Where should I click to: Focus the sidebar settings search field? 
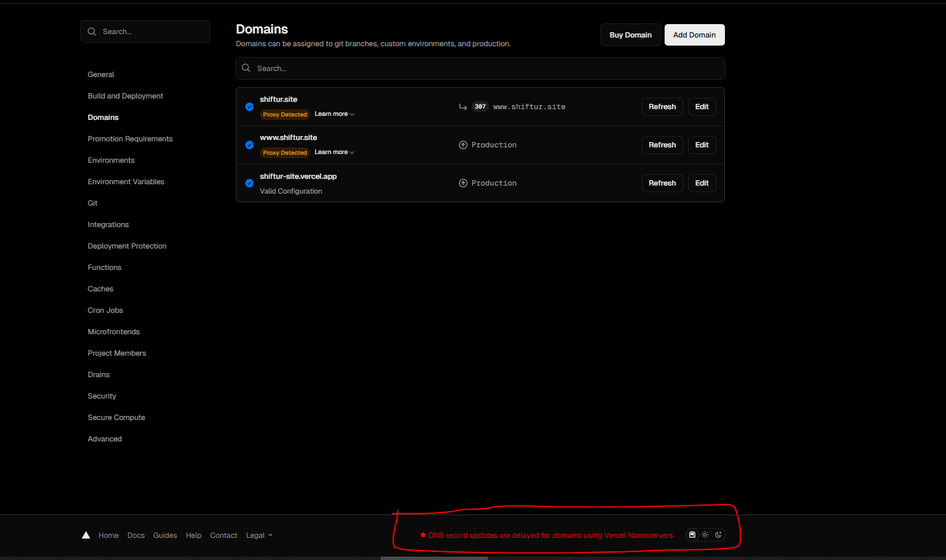(x=145, y=31)
